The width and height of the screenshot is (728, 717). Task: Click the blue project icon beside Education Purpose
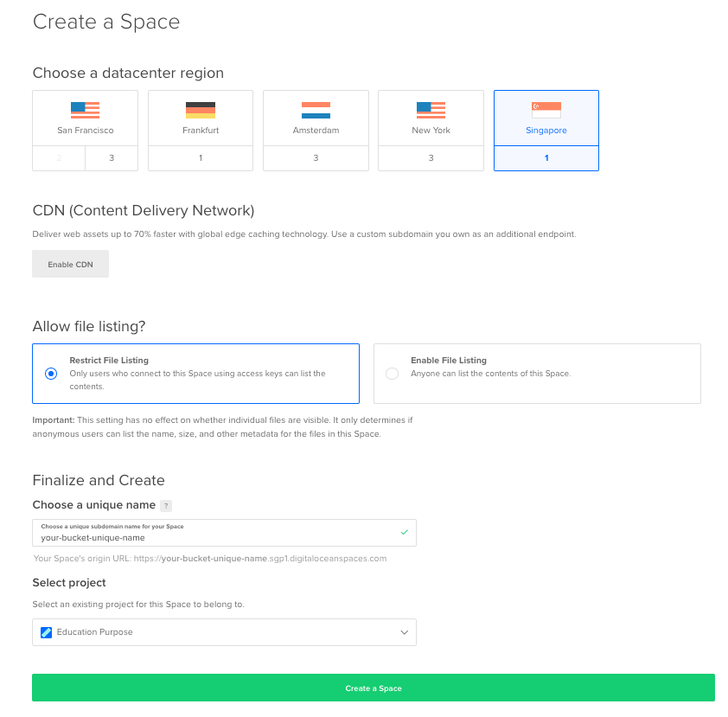[46, 632]
